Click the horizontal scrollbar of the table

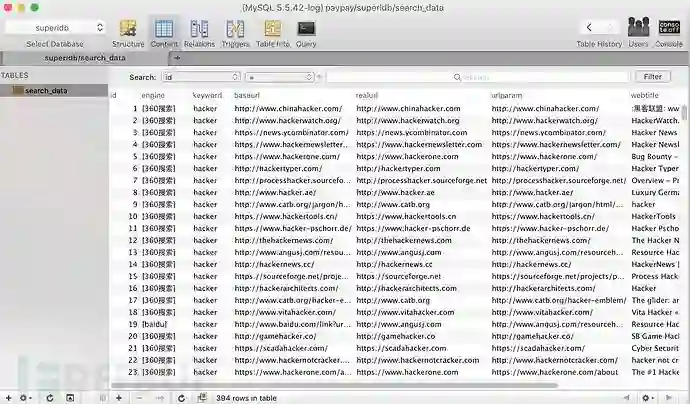point(334,385)
